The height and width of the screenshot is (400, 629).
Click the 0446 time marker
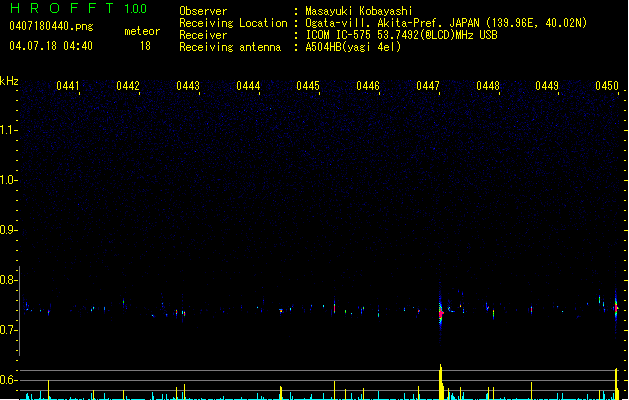pyautogui.click(x=368, y=86)
